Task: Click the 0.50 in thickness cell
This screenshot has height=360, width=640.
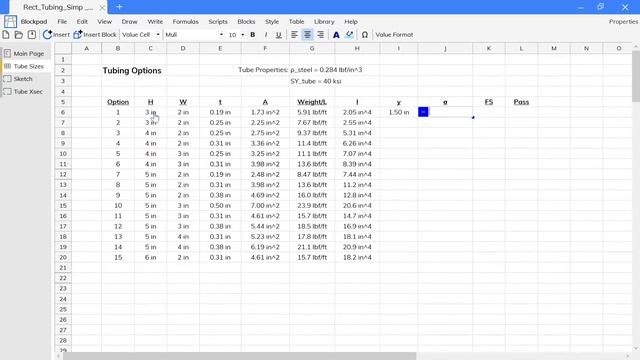Action: [220, 206]
